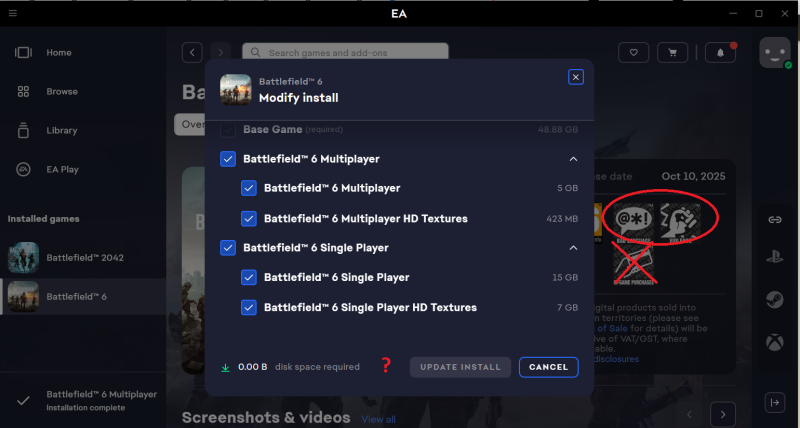The image size is (800, 428).
Task: Click the disabled Base Game checkbox
Action: click(228, 130)
